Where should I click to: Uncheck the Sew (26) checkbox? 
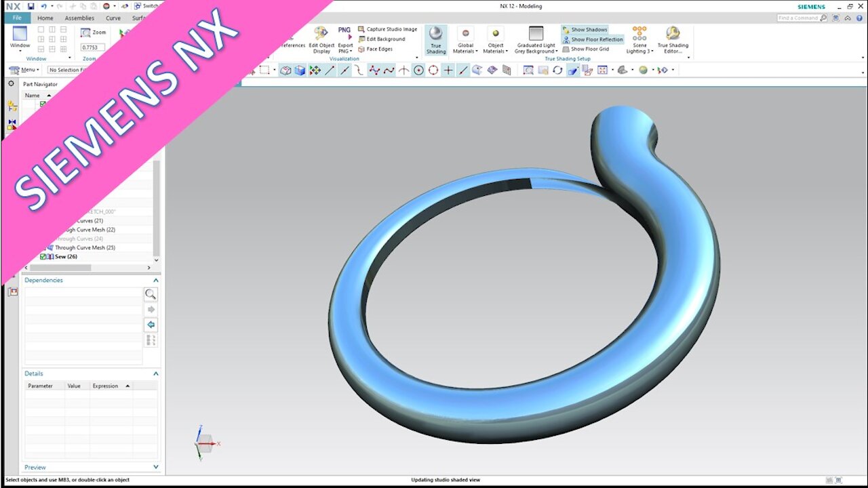click(43, 257)
